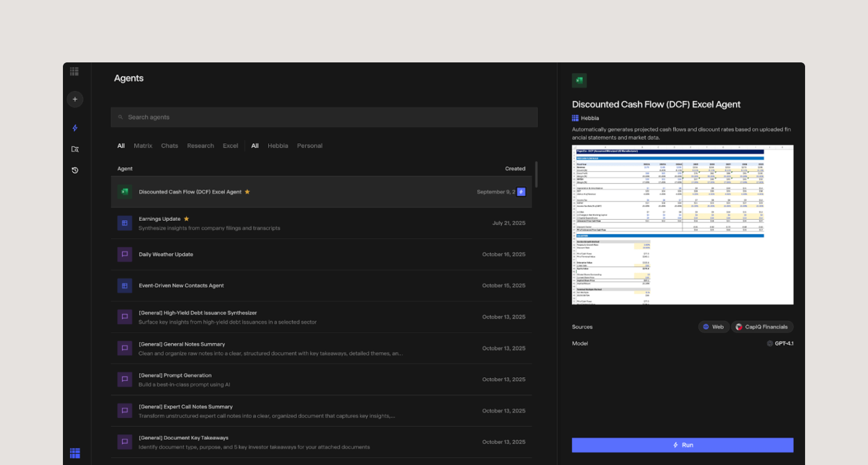
Task: Click the CapIQ Financials source chip
Action: pos(762,327)
